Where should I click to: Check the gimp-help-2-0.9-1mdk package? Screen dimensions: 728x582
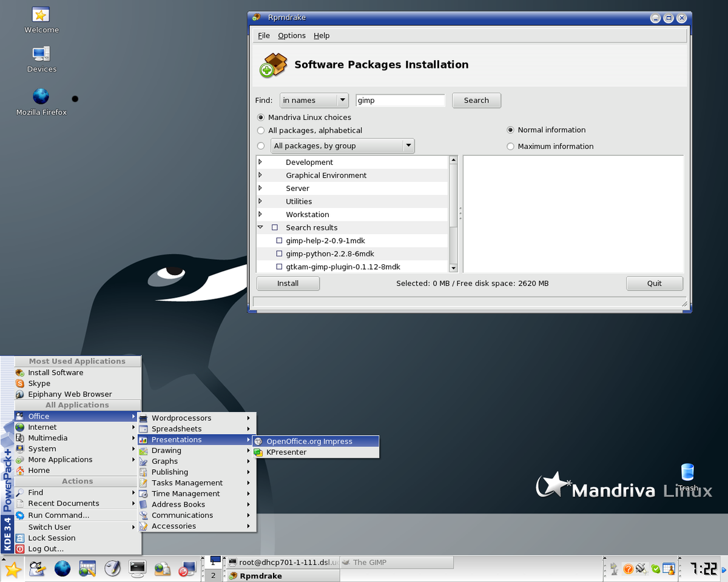coord(279,241)
